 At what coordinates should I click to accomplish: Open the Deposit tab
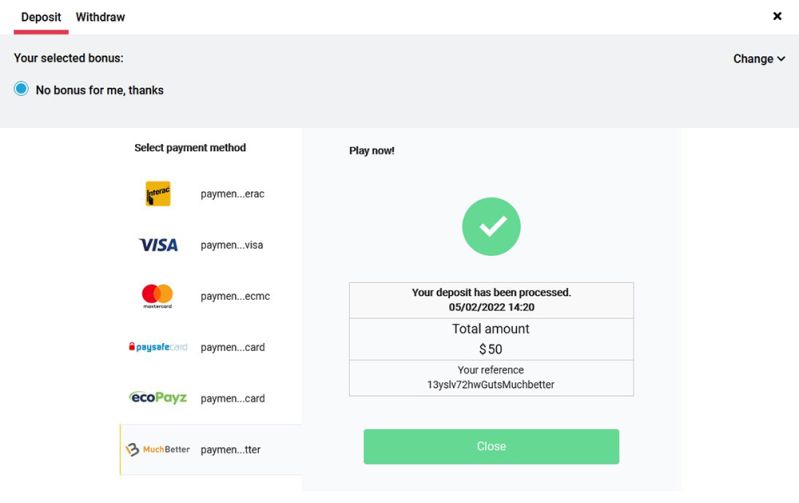tap(41, 17)
